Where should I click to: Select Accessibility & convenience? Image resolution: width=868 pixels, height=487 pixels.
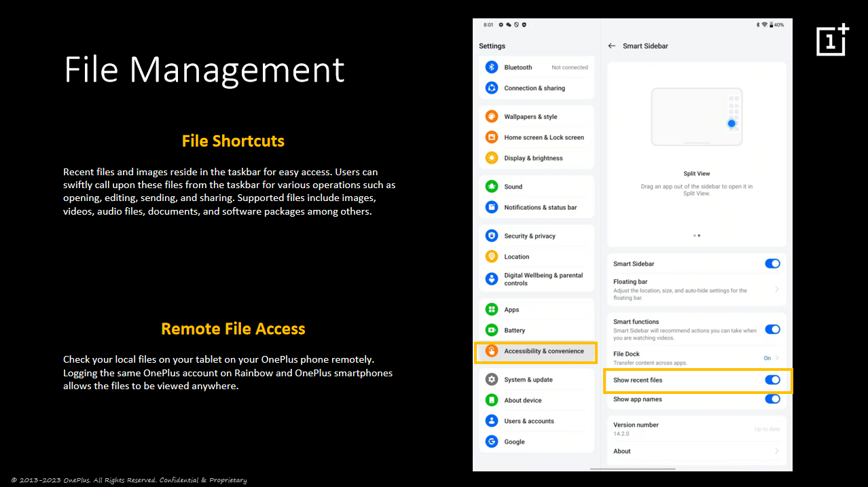coord(535,352)
